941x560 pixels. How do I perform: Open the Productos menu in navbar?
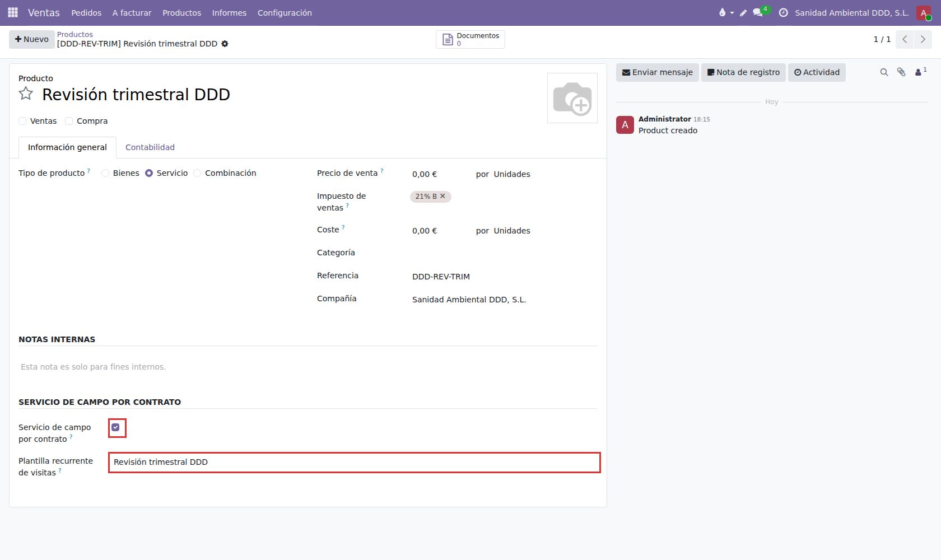181,12
